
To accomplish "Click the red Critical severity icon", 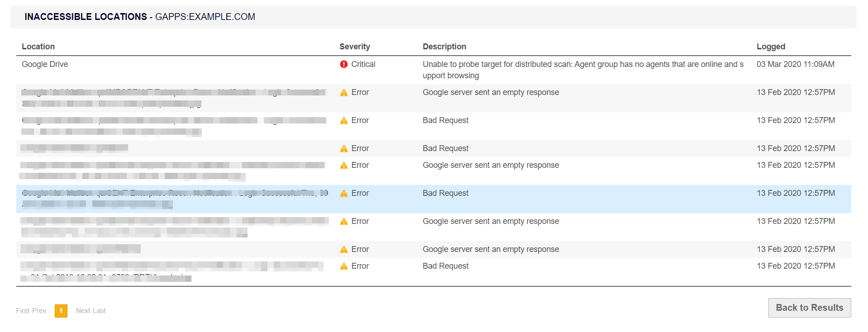I will pyautogui.click(x=344, y=65).
